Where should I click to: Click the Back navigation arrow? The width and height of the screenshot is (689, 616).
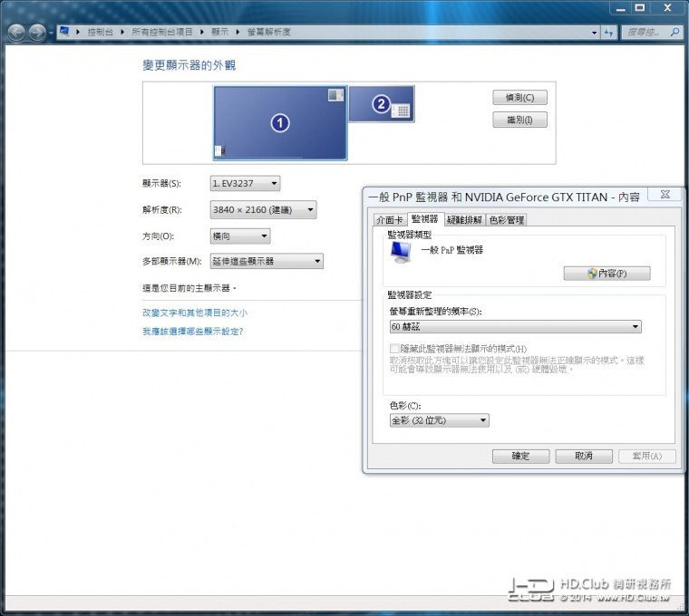[16, 33]
